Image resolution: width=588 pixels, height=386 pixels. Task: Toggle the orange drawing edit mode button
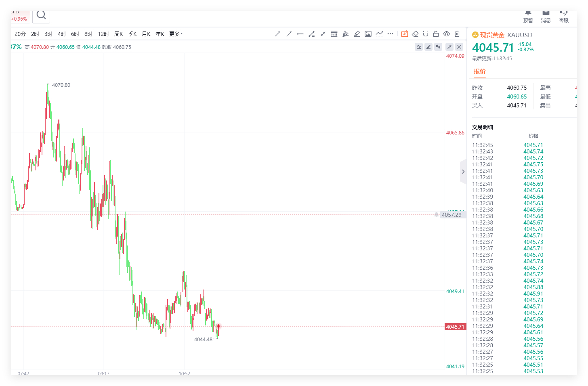(x=404, y=34)
